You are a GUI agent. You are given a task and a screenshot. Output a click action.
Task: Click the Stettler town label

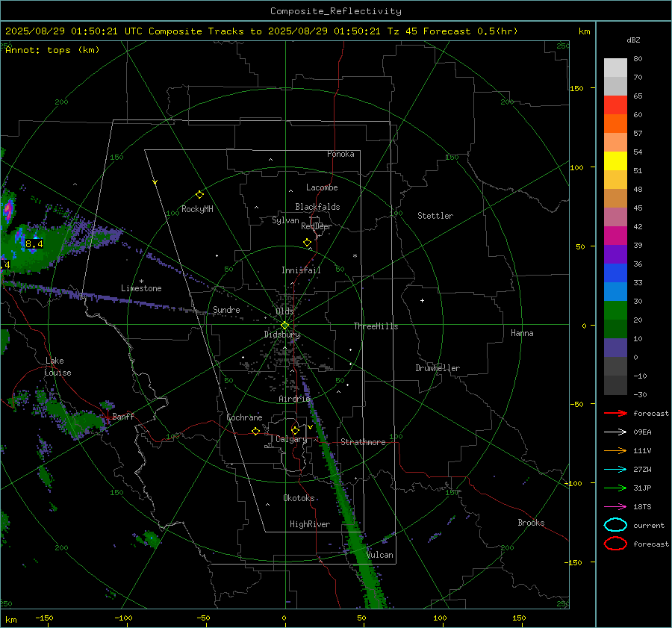(x=435, y=216)
